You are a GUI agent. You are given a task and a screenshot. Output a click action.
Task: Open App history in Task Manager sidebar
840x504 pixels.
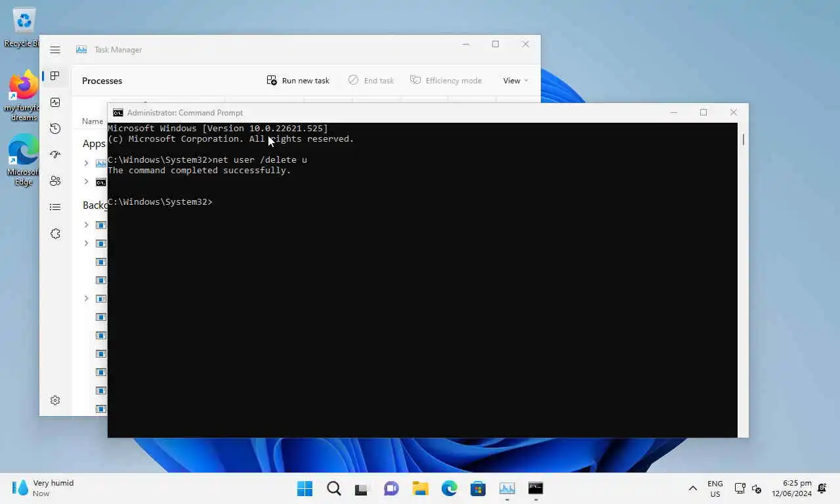pos(55,129)
